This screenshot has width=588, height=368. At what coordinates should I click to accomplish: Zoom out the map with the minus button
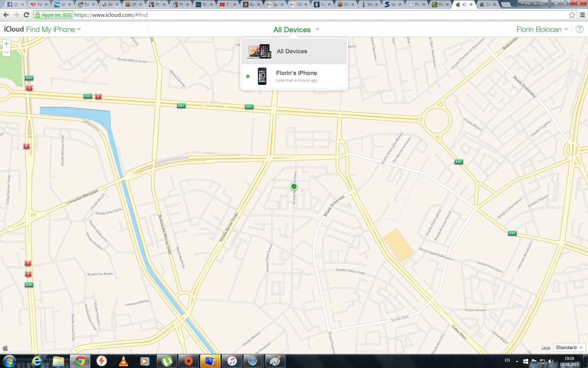[6, 52]
